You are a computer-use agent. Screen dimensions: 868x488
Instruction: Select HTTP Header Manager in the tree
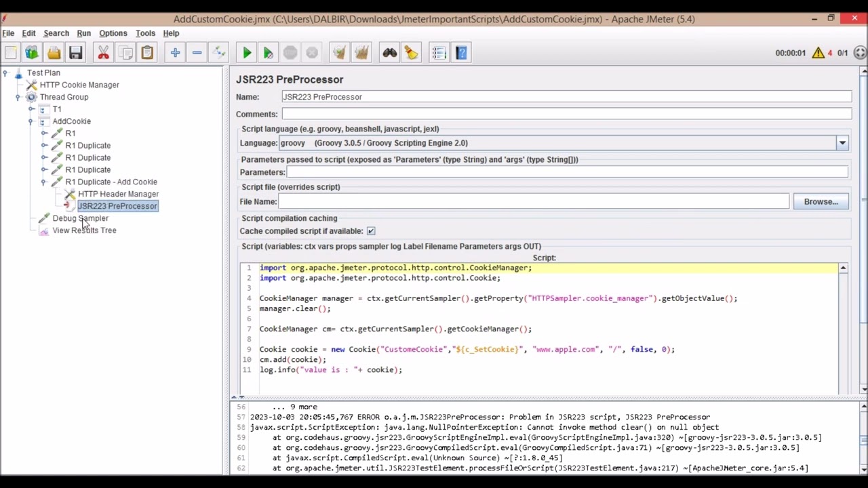coord(118,194)
